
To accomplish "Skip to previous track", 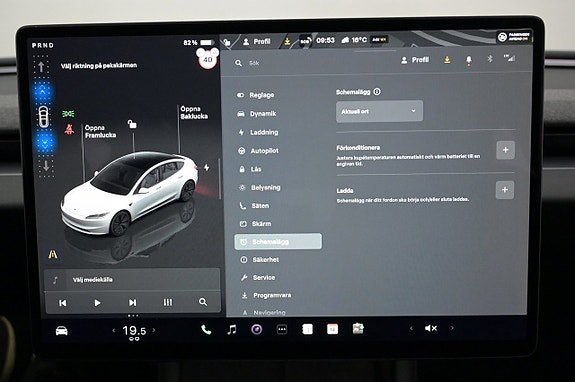I will 63,303.
